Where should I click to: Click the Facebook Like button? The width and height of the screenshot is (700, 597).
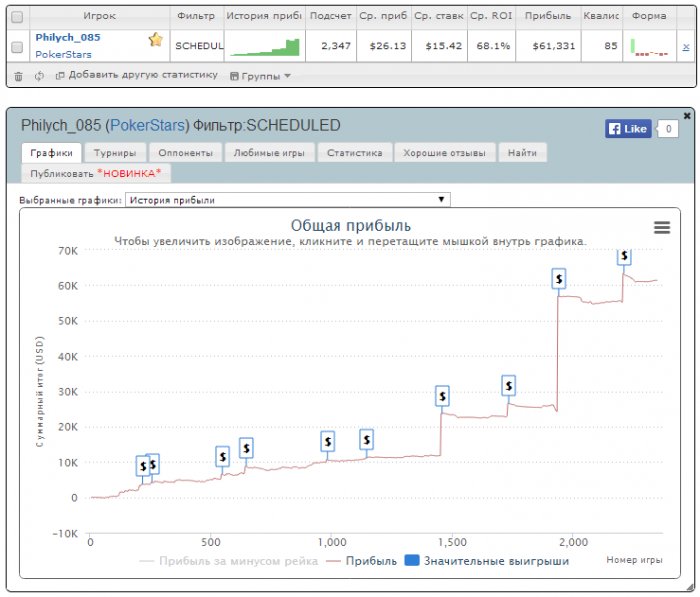click(627, 129)
